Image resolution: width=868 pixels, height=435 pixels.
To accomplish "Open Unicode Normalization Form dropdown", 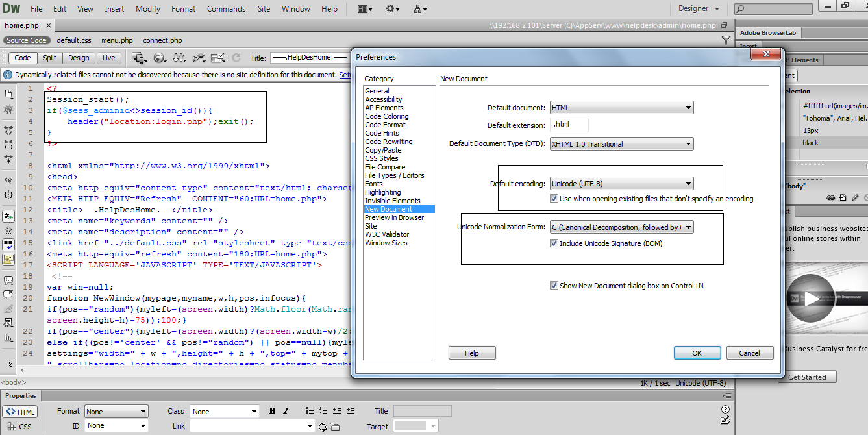I will point(621,227).
